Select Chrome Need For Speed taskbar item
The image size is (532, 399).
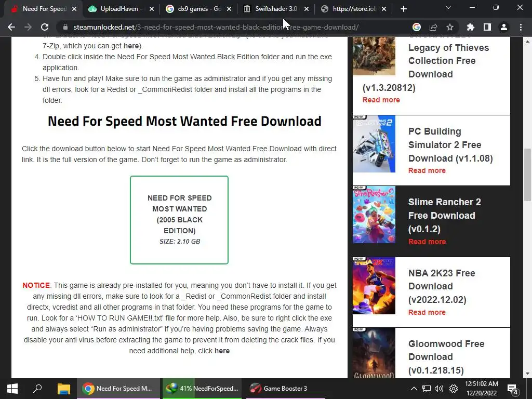coord(118,389)
